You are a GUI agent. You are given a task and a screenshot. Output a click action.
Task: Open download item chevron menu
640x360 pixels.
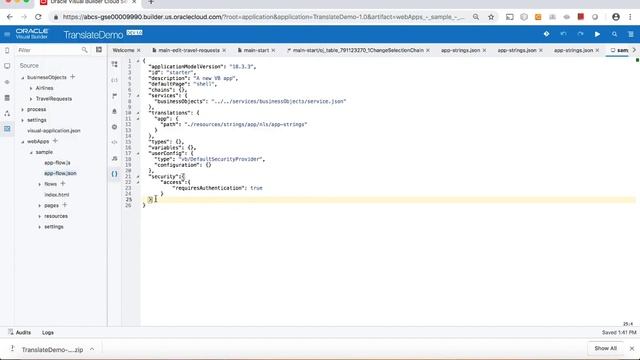(92, 349)
